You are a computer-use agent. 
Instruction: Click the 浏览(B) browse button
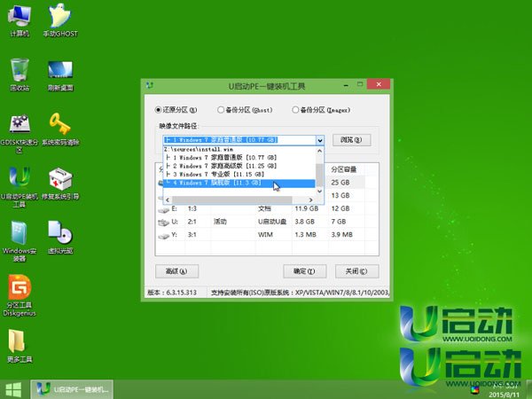tap(351, 140)
